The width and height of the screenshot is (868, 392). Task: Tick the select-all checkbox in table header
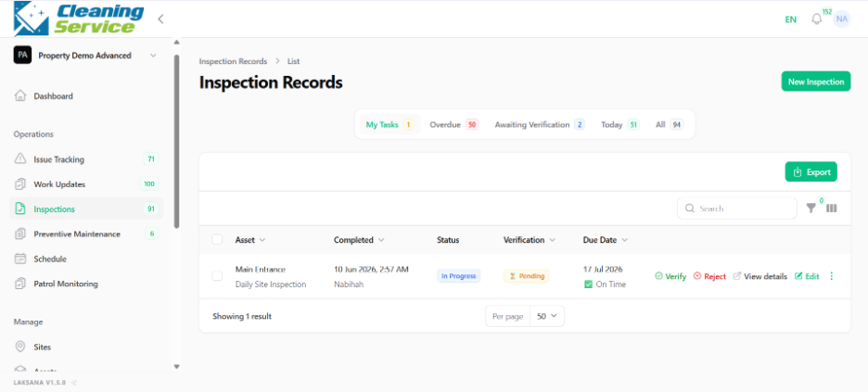coord(217,239)
